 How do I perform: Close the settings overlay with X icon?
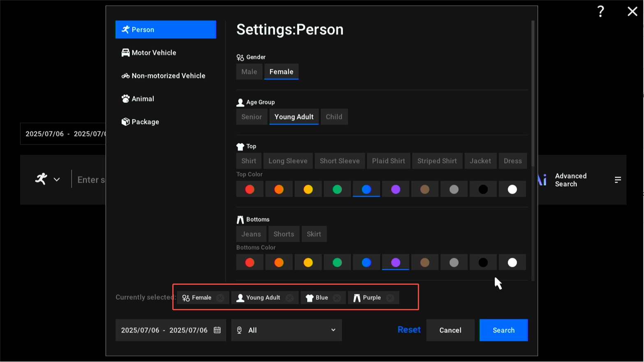632,12
